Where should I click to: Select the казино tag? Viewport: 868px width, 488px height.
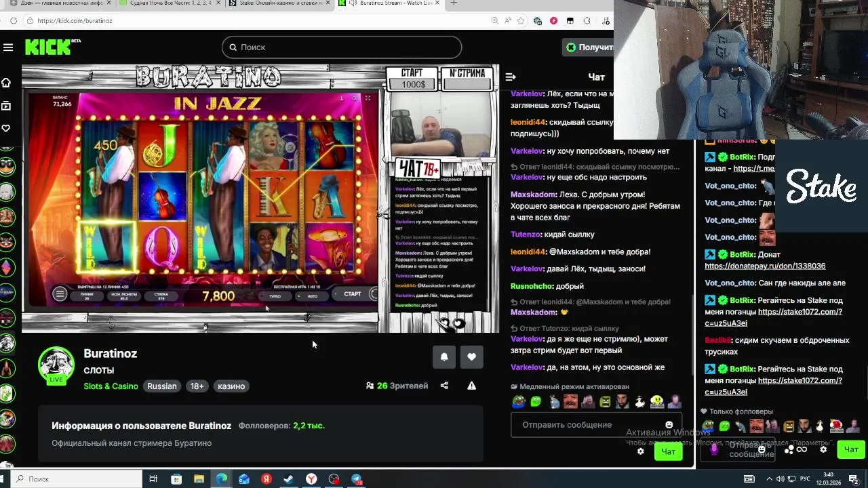pyautogui.click(x=231, y=386)
